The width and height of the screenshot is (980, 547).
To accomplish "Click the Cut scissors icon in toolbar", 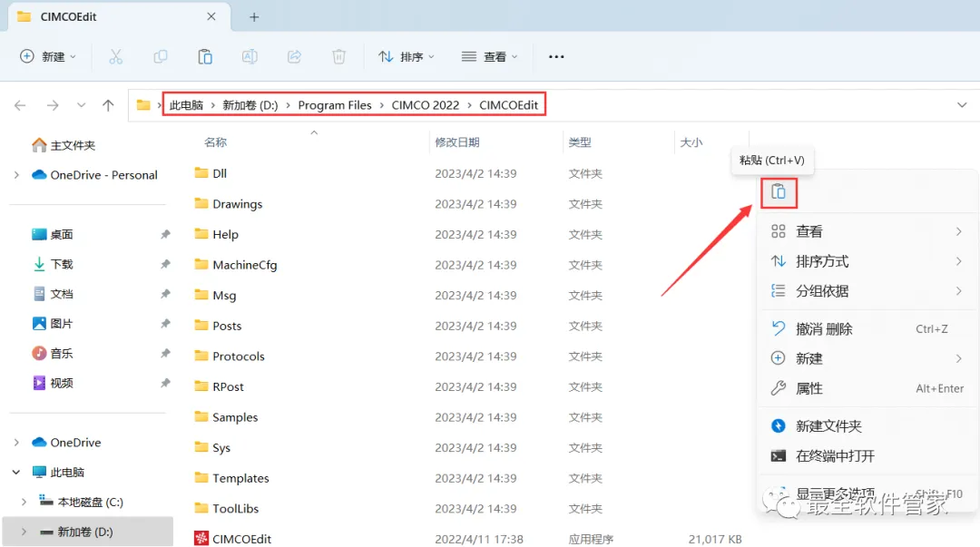I will (115, 57).
